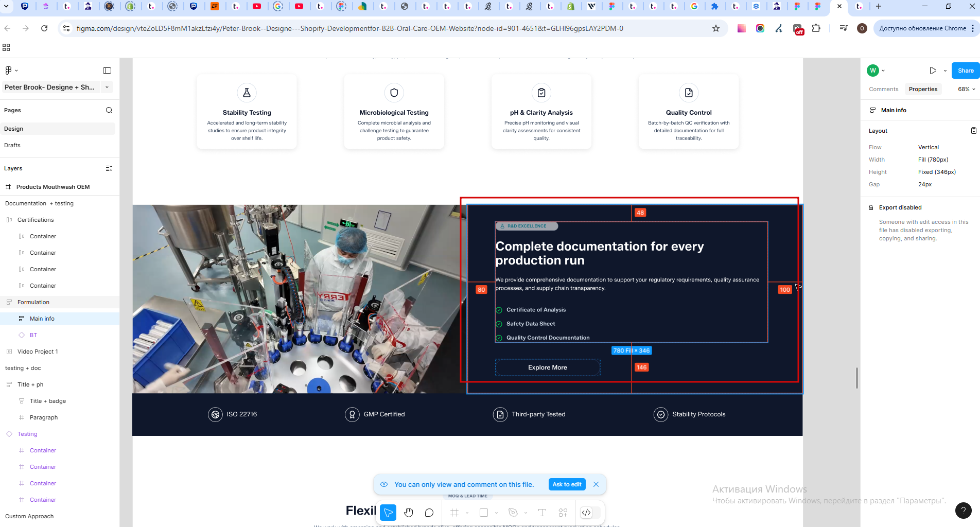Select the Text tool

point(542,513)
